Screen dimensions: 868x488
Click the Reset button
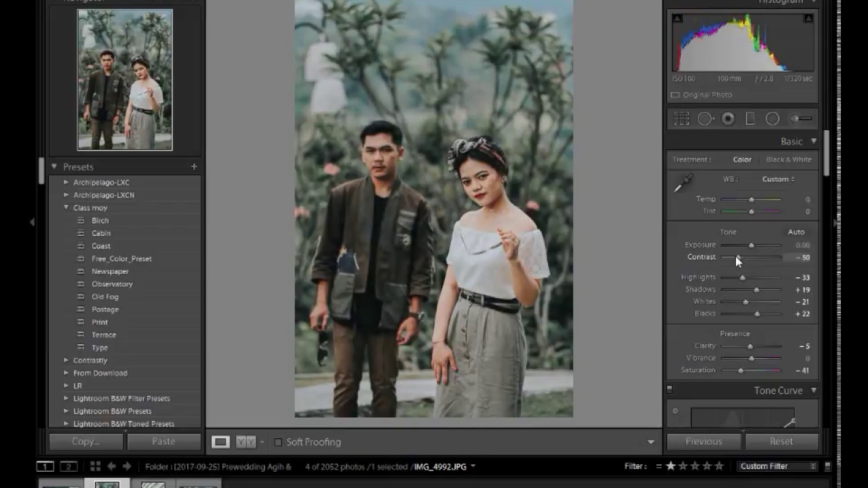pos(781,442)
